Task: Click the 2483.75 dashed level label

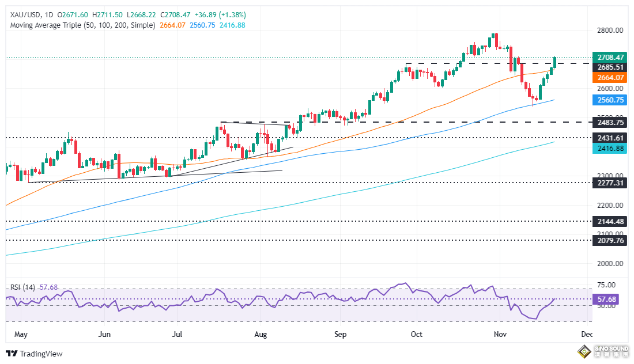Action: (611, 123)
